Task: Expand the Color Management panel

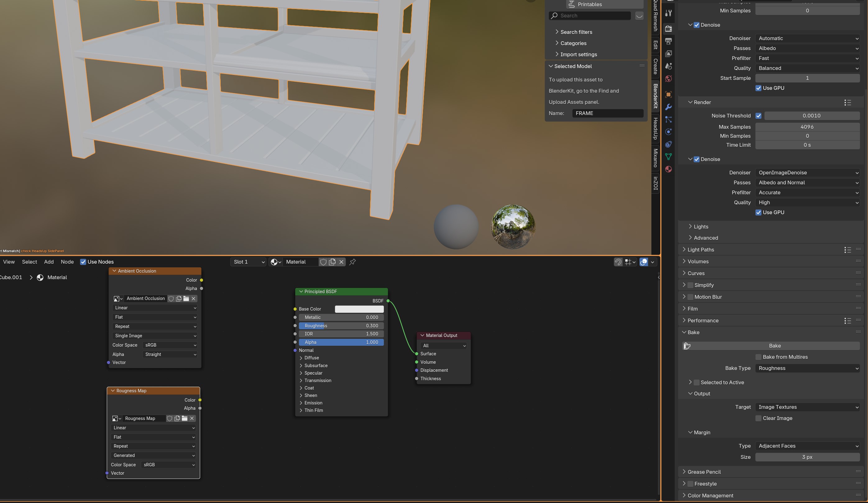Action: pos(710,496)
